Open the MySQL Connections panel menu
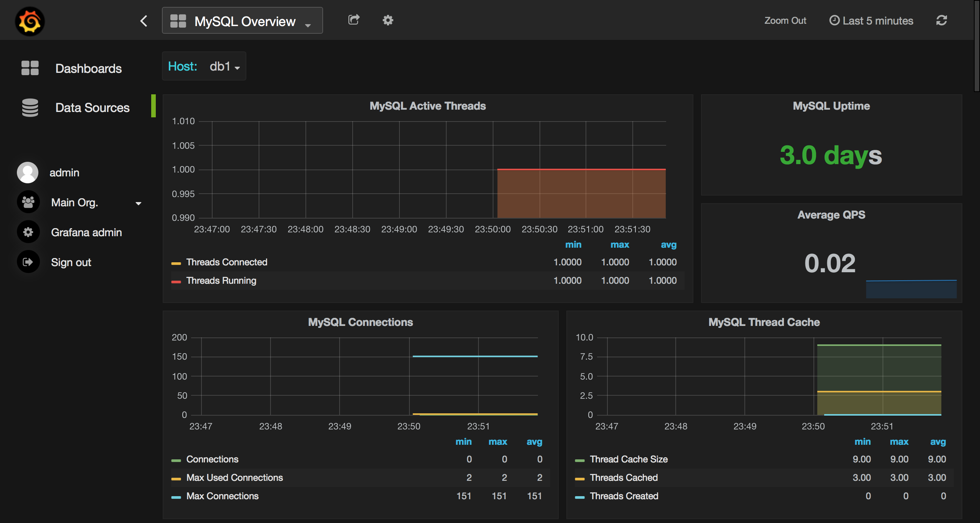This screenshot has height=523, width=980. pos(360,322)
